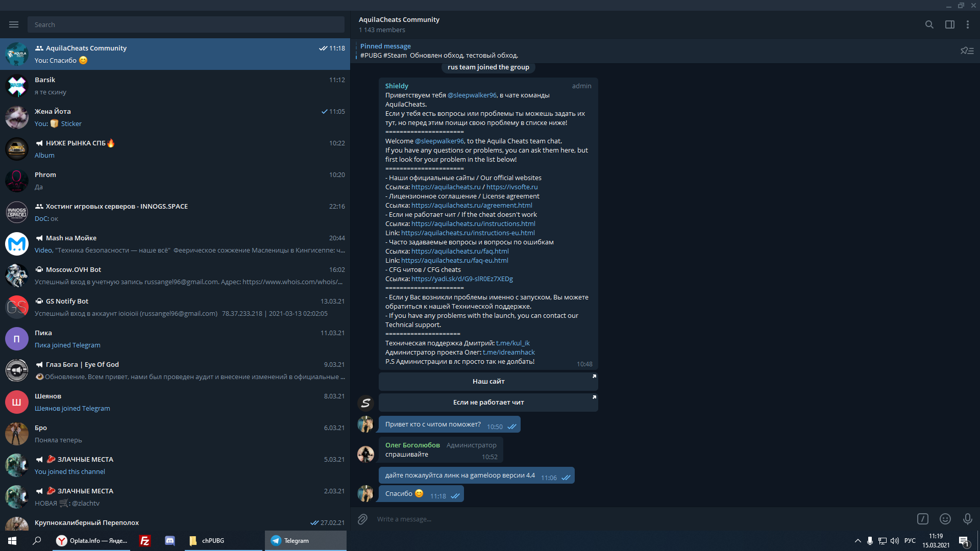Open the aquilacheats.ru/faq.html link
Screen dimensions: 980x551
pos(459,251)
